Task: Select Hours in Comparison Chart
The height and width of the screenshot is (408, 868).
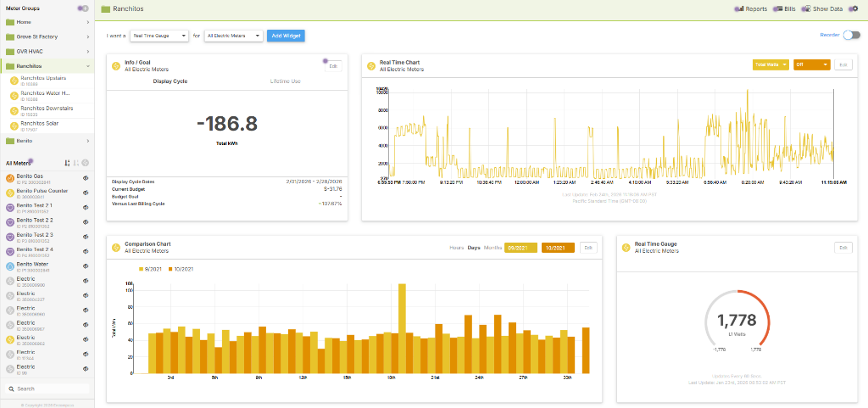Action: 456,248
